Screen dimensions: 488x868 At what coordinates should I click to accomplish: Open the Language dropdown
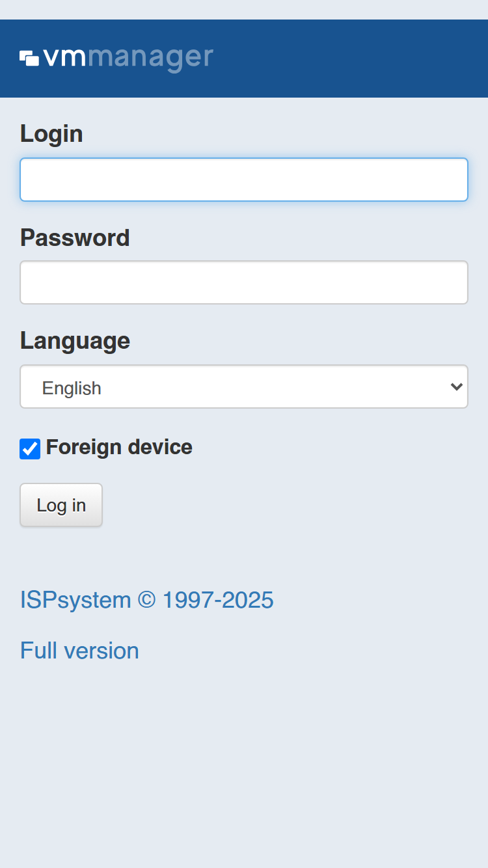pyautogui.click(x=244, y=387)
